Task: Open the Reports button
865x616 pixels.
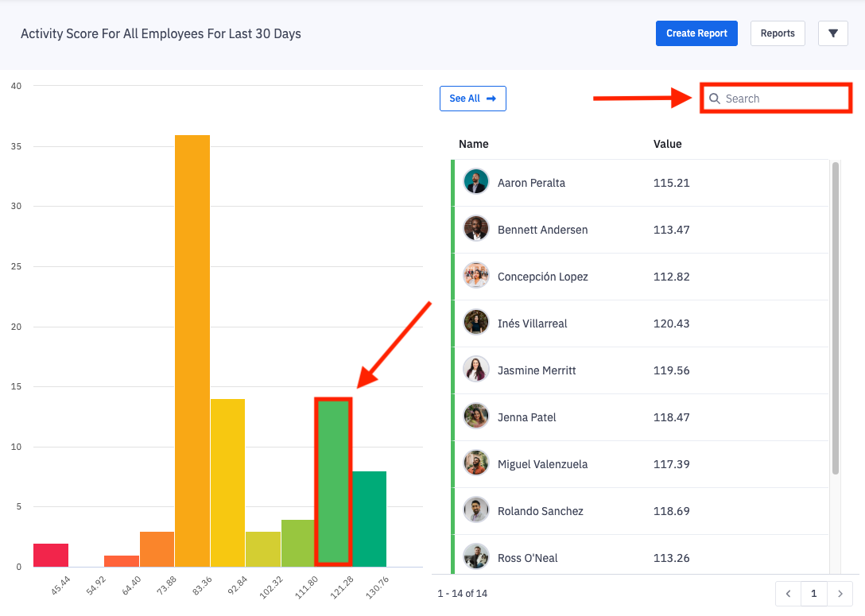Action: click(777, 33)
